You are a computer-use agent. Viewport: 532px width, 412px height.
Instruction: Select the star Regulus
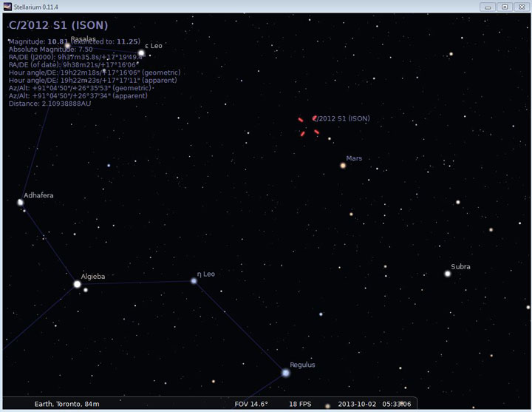pos(286,374)
